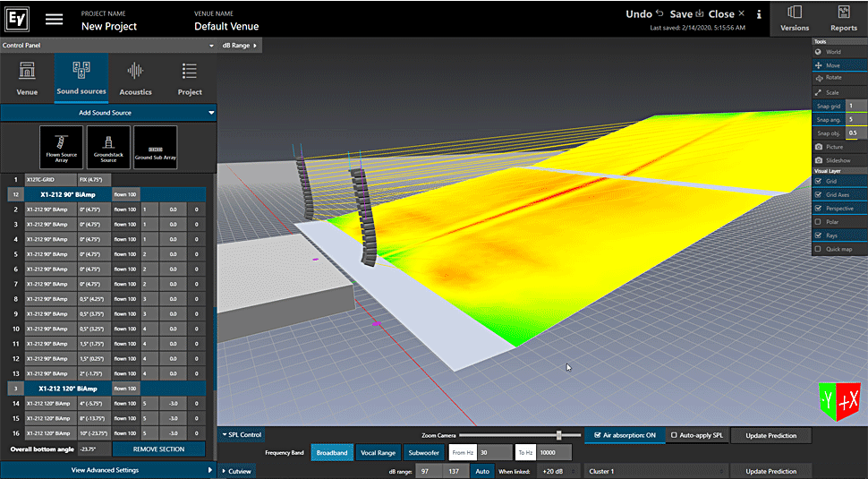Select the World tool
This screenshot has height=479, width=868.
[839, 52]
